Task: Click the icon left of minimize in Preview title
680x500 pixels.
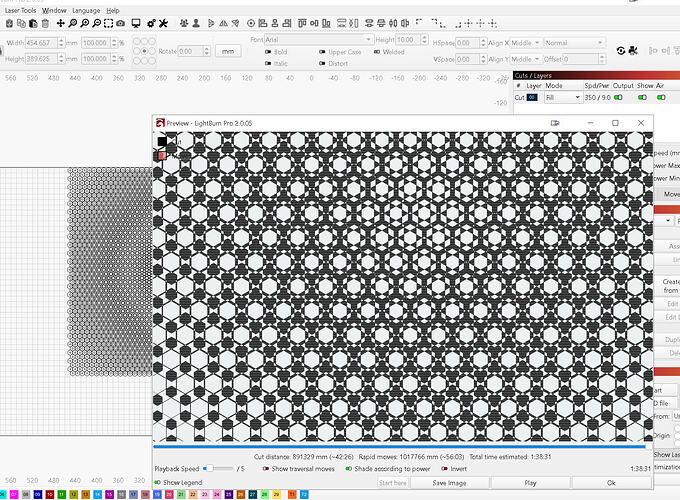Action: (555, 123)
